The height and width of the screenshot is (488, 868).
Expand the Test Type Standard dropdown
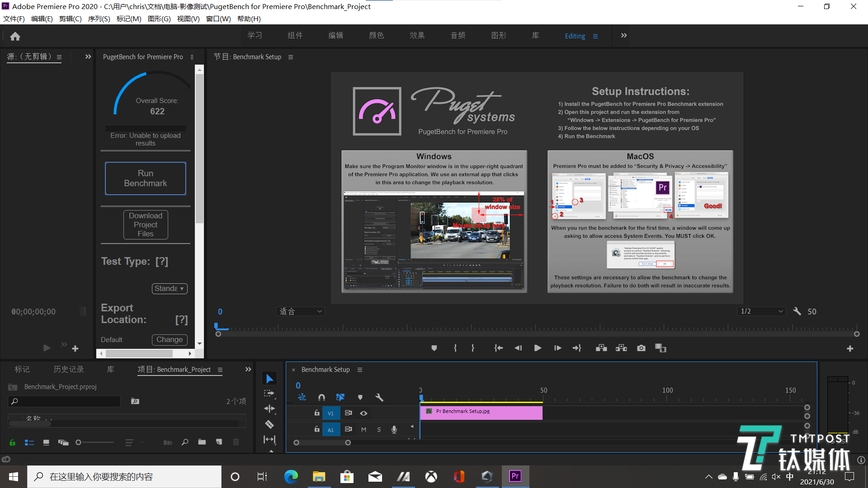[170, 288]
